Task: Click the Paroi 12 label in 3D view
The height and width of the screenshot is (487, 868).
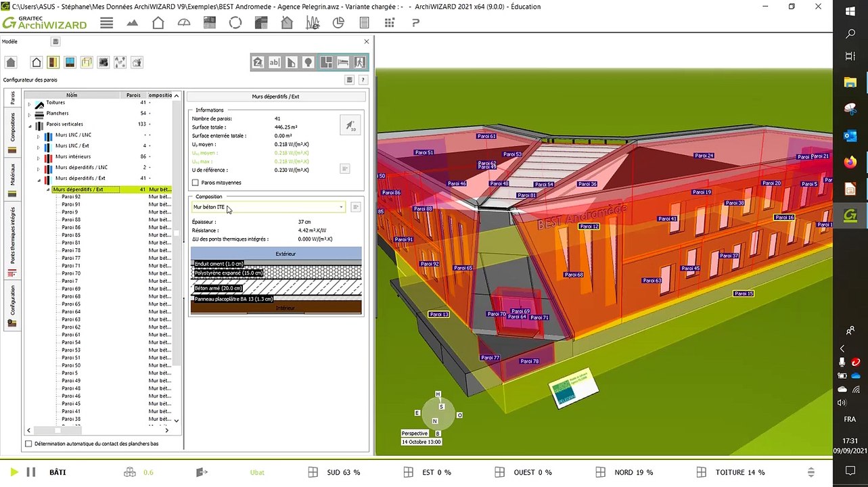Action: point(589,227)
